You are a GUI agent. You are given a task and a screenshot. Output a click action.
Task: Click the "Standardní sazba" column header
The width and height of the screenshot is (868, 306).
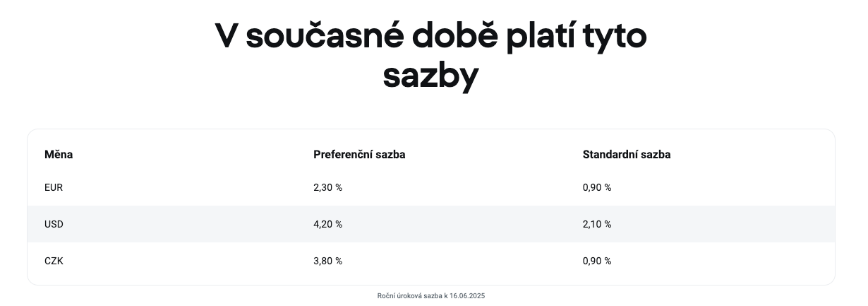pyautogui.click(x=627, y=154)
